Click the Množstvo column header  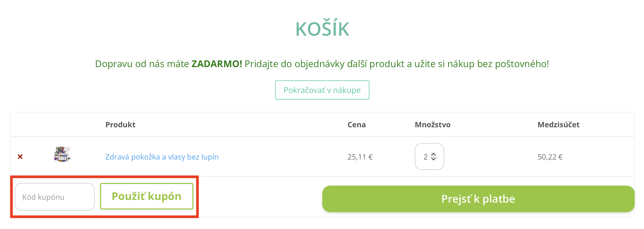[432, 125]
